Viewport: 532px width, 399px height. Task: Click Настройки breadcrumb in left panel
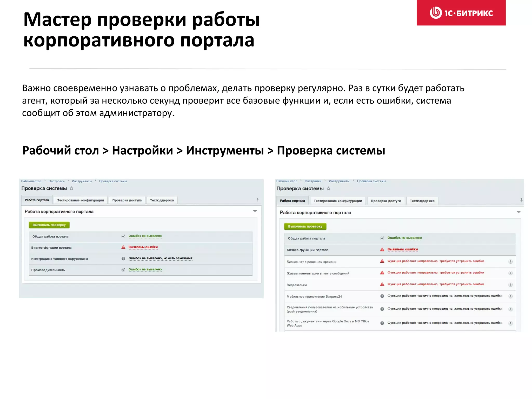[57, 181]
